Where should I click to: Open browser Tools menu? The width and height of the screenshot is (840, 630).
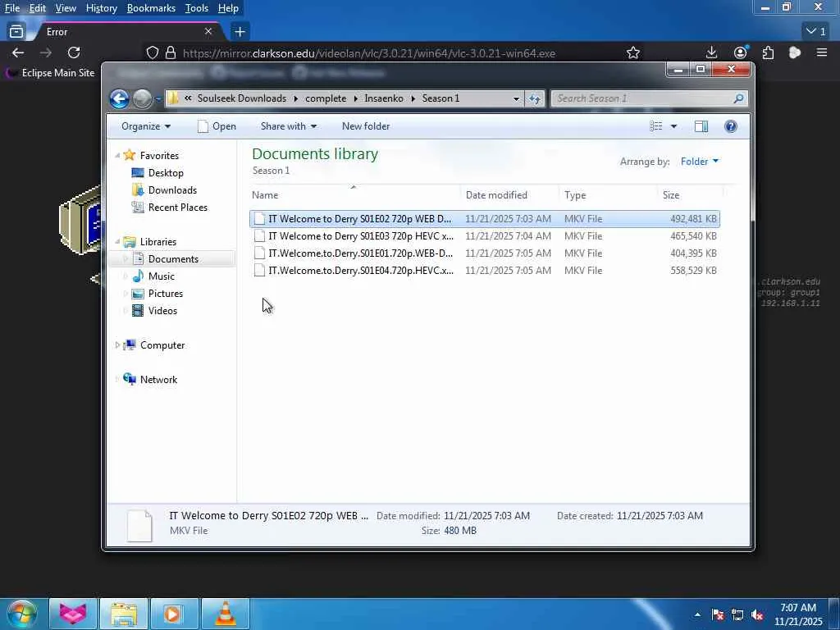[197, 8]
